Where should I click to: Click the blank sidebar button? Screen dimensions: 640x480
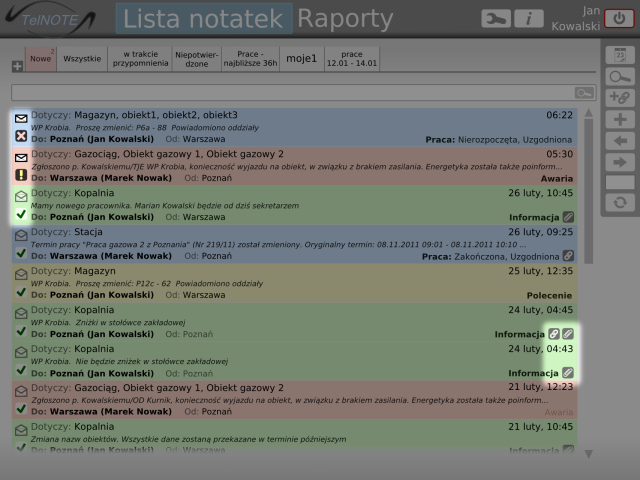click(620, 182)
